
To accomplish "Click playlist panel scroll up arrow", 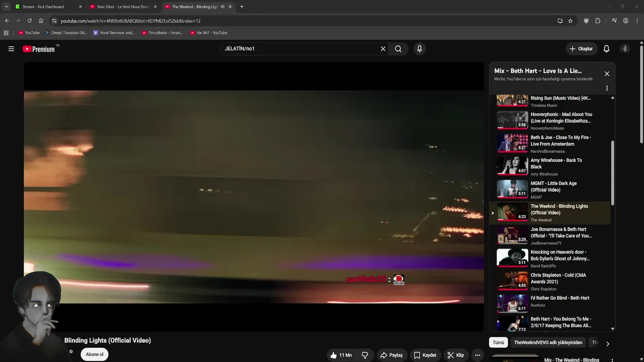I will 612,98.
